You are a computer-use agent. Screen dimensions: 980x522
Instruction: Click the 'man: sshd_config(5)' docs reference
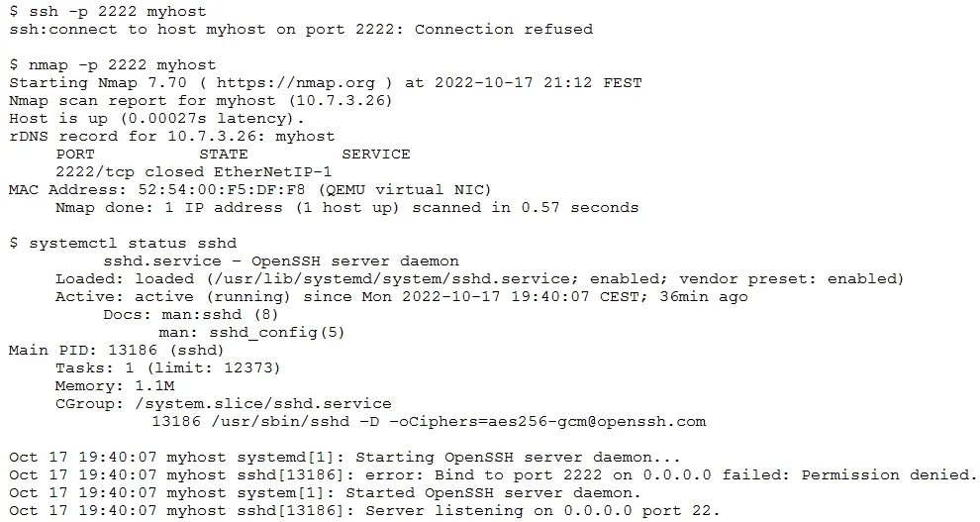tap(251, 333)
